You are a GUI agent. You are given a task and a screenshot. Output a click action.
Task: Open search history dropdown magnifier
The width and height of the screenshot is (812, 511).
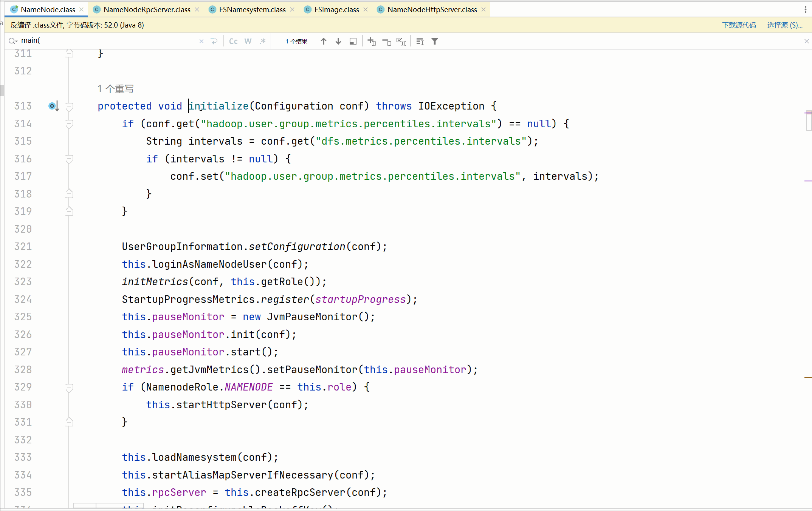pos(13,41)
